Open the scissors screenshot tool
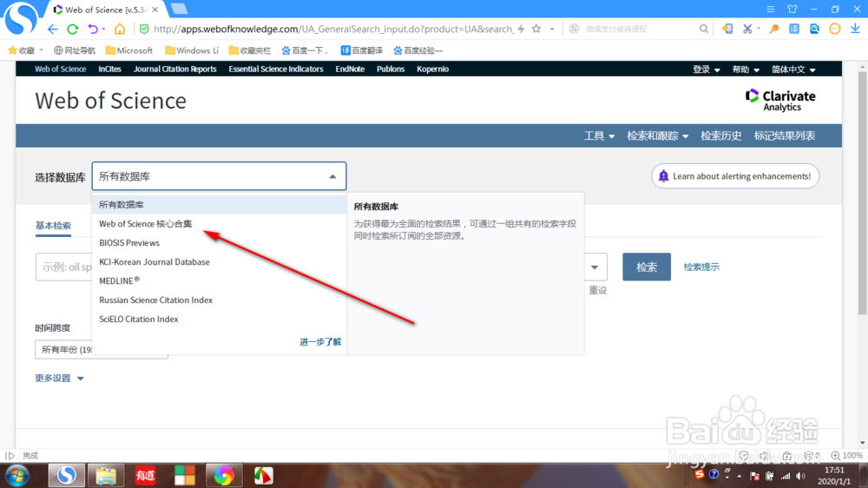Screen dimensions: 868x488 tap(747, 29)
